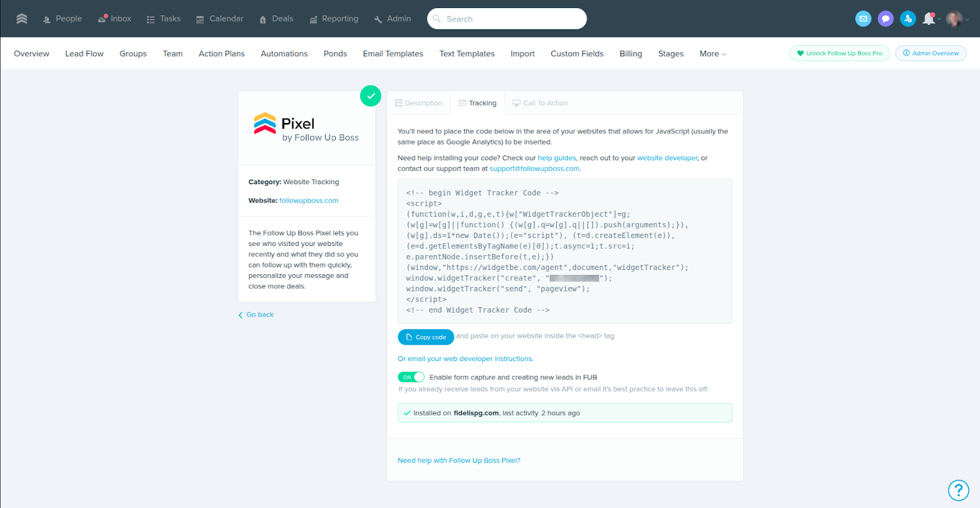
Task: Click the Admin Overview button
Action: pyautogui.click(x=931, y=53)
